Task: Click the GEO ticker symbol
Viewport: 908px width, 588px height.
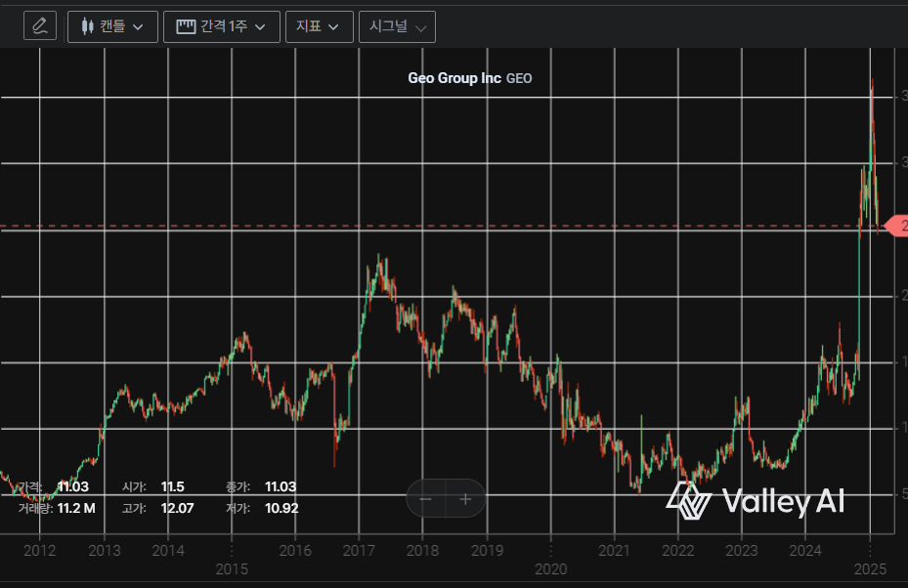Action: click(x=519, y=78)
